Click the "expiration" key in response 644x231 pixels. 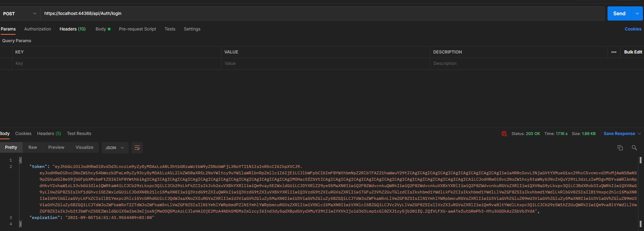coord(45,218)
